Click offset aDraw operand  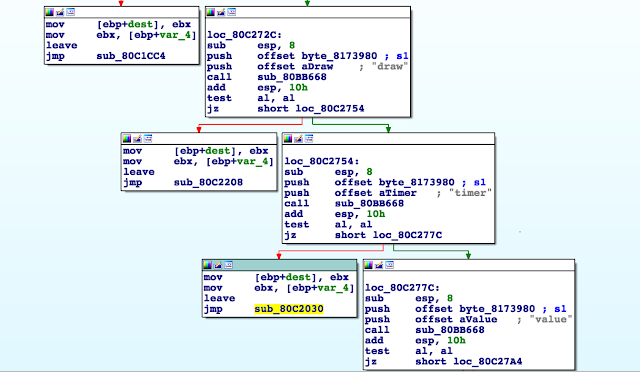click(x=295, y=66)
